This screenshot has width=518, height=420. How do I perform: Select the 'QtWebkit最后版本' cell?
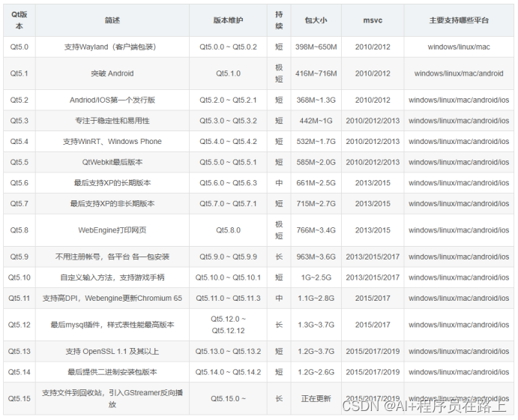coord(112,162)
